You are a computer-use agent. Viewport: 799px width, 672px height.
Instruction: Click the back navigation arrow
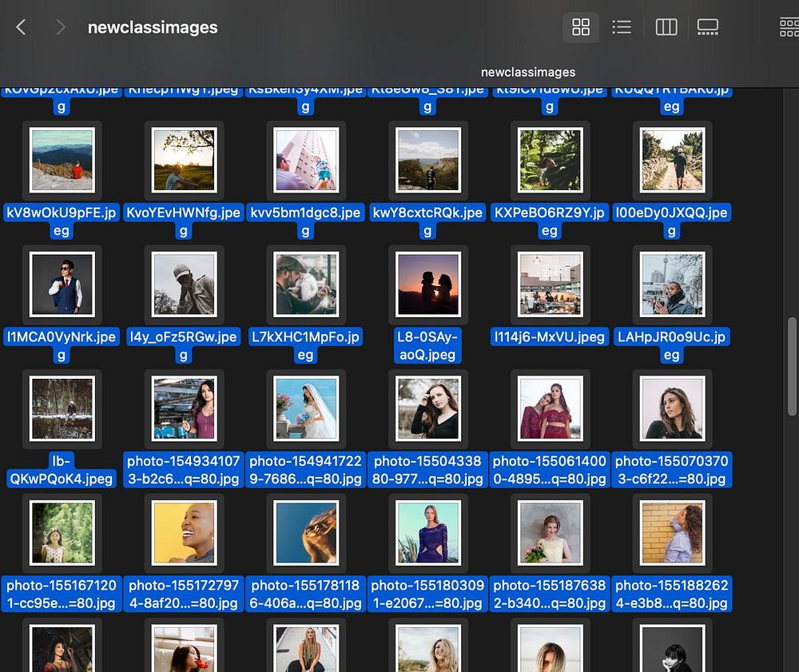click(22, 27)
